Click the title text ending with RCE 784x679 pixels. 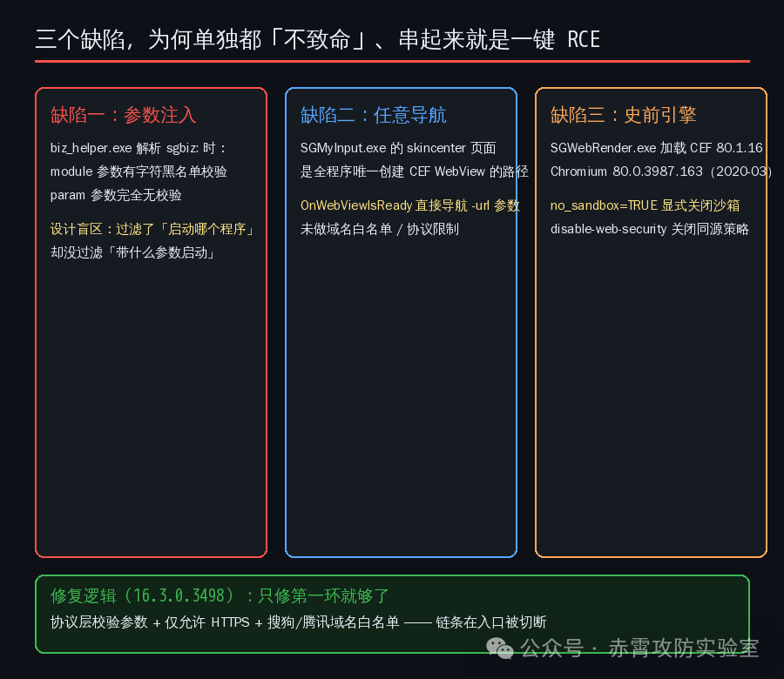coord(317,39)
